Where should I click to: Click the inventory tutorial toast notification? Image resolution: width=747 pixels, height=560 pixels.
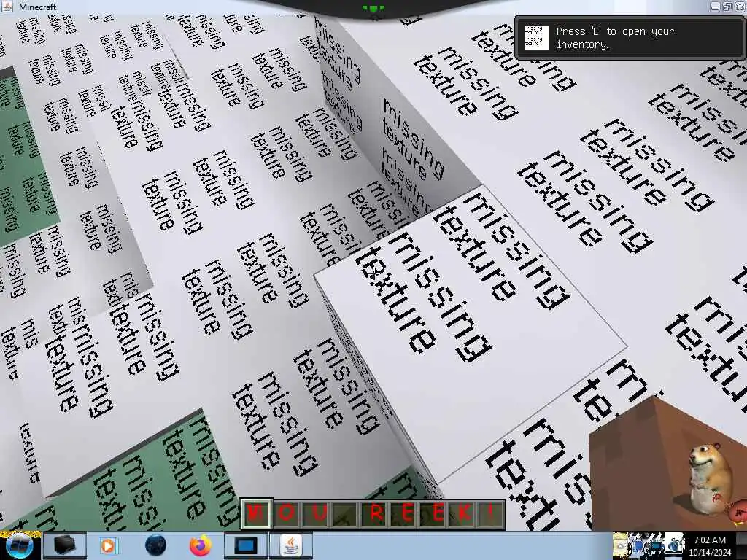click(x=630, y=38)
